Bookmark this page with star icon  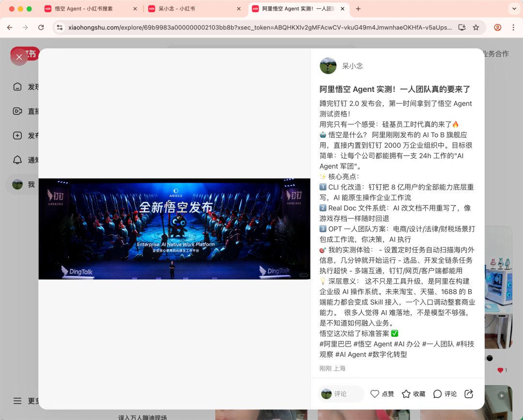pyautogui.click(x=476, y=28)
